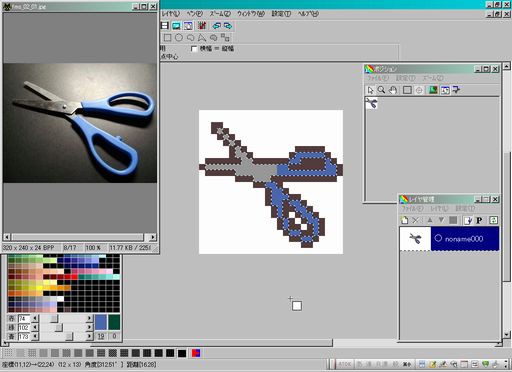Click page with down-arrow icon in レイヤ管理
The image size is (512, 372).
468,220
